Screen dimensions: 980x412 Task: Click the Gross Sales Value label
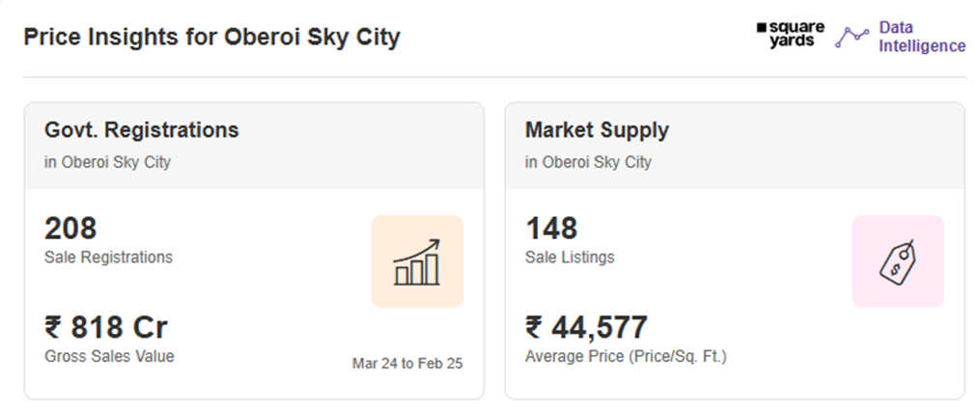109,356
